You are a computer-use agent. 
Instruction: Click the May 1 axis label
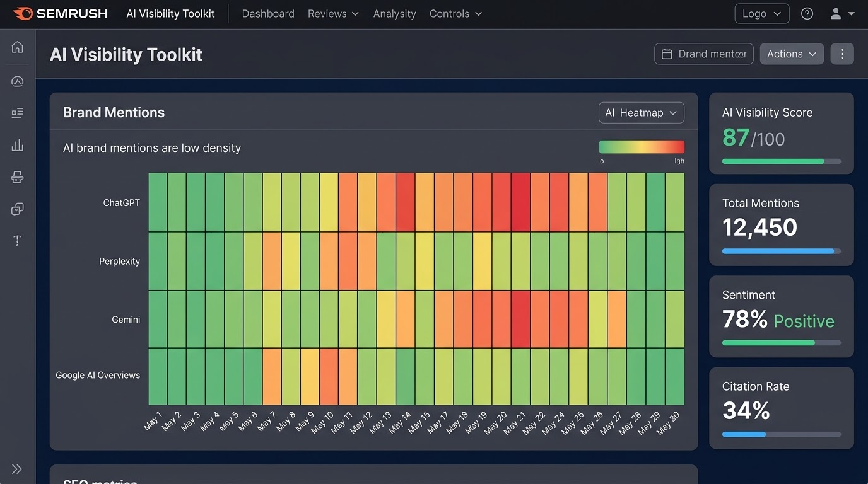pyautogui.click(x=152, y=421)
